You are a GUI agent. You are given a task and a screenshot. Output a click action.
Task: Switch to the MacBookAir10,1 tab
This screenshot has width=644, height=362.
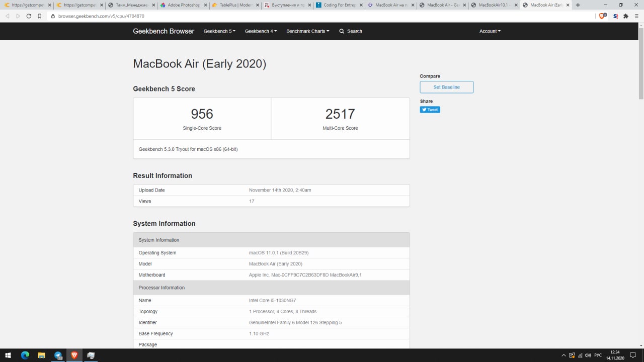point(494,5)
